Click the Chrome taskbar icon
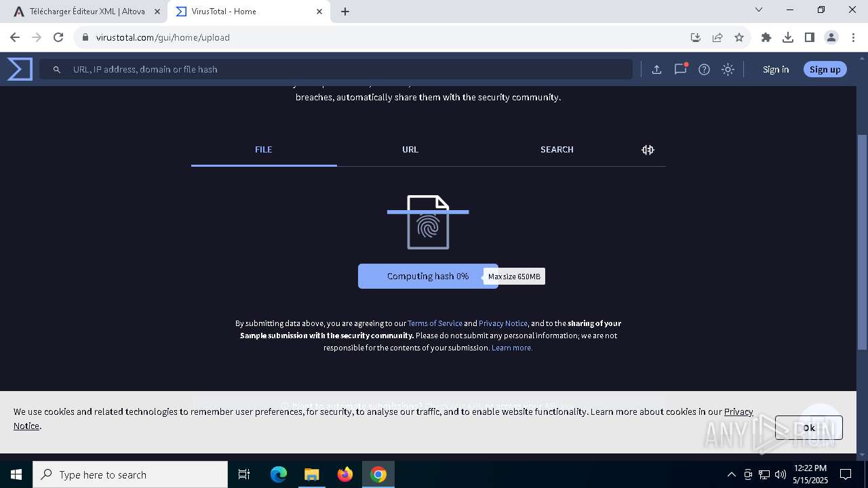 [378, 474]
